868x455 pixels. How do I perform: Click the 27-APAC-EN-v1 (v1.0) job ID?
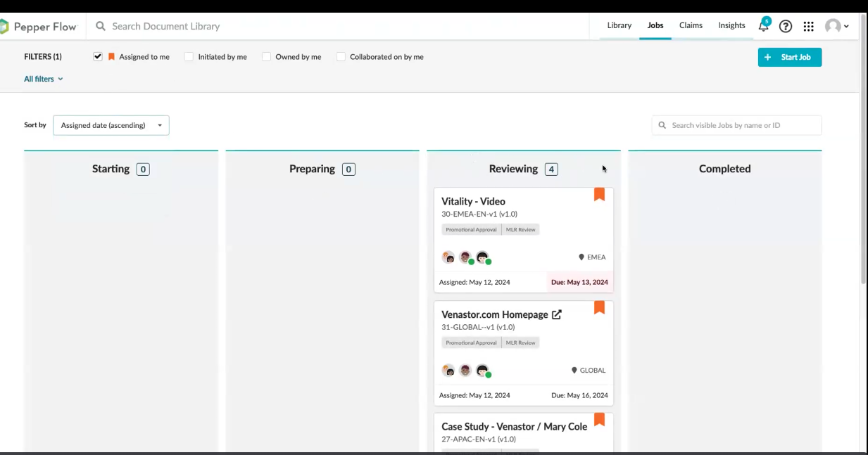coord(479,439)
